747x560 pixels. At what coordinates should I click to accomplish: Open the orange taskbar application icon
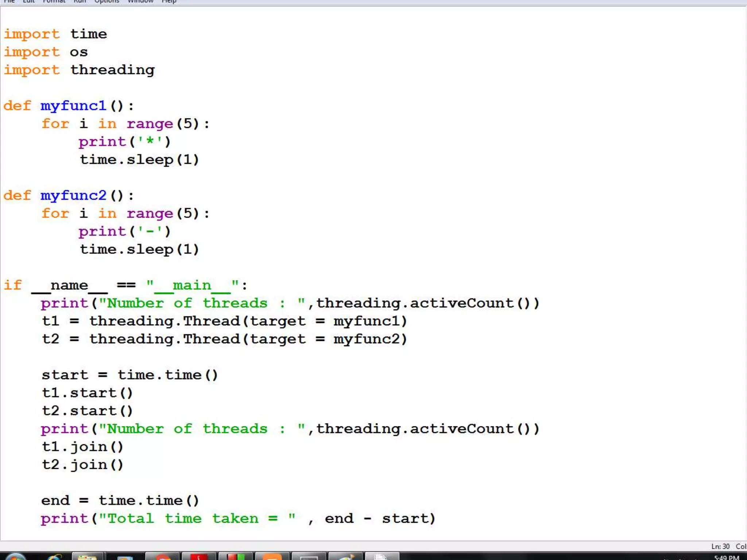272,557
